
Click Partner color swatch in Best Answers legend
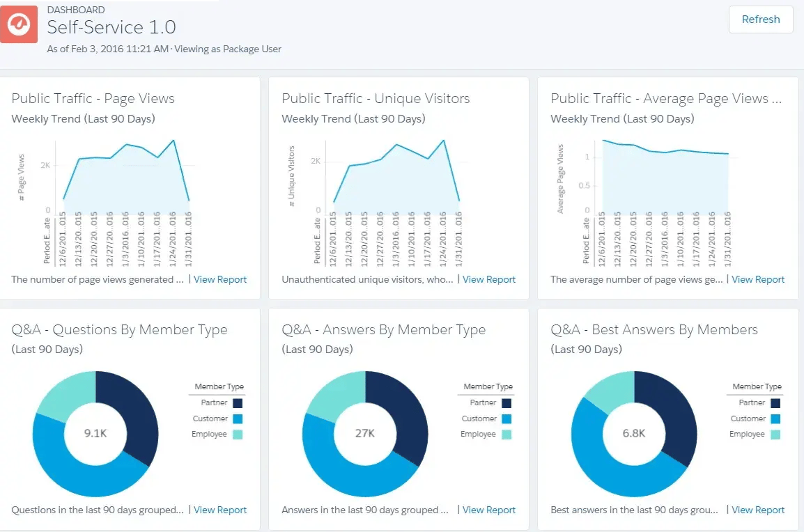coord(775,403)
